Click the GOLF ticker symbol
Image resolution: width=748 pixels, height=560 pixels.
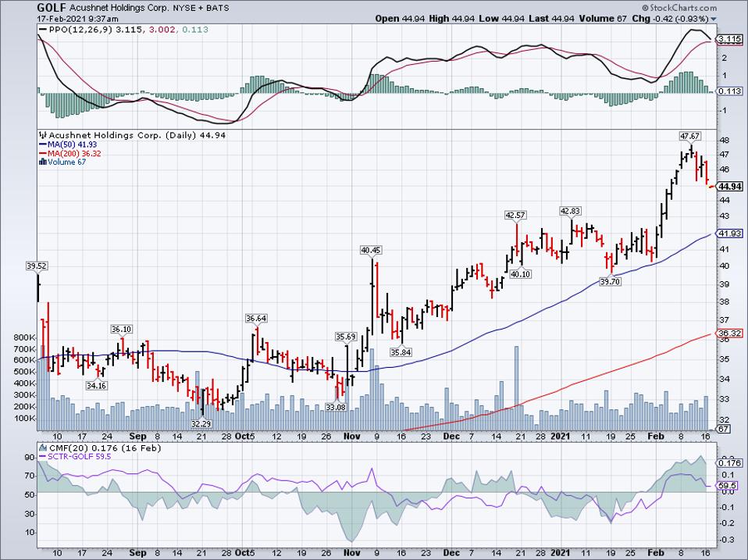tap(52, 8)
